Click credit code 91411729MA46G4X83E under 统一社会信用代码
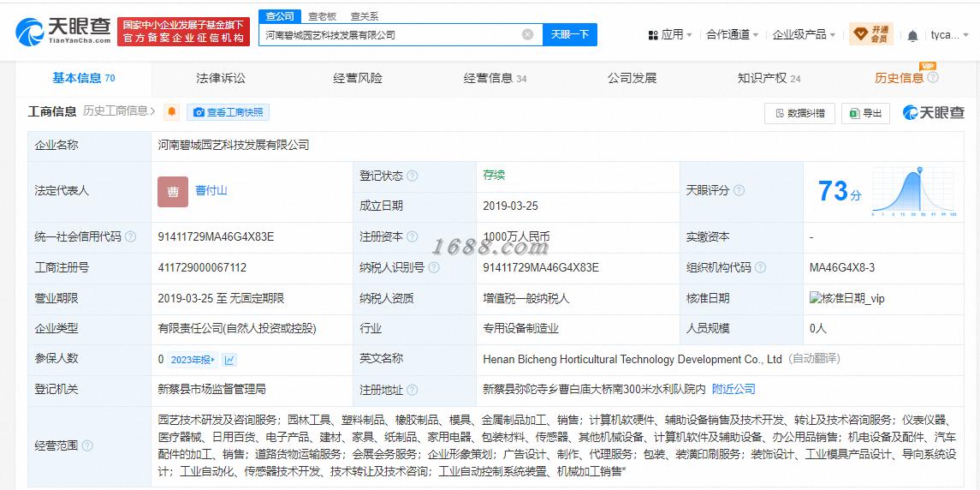 click(x=217, y=237)
